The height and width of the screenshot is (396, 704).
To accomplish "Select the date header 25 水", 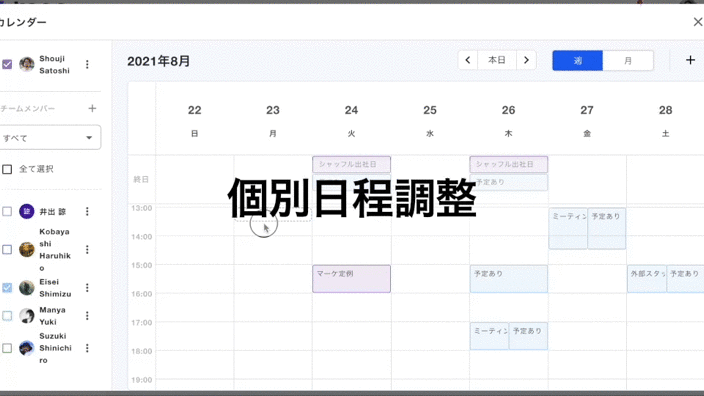I will 430,120.
